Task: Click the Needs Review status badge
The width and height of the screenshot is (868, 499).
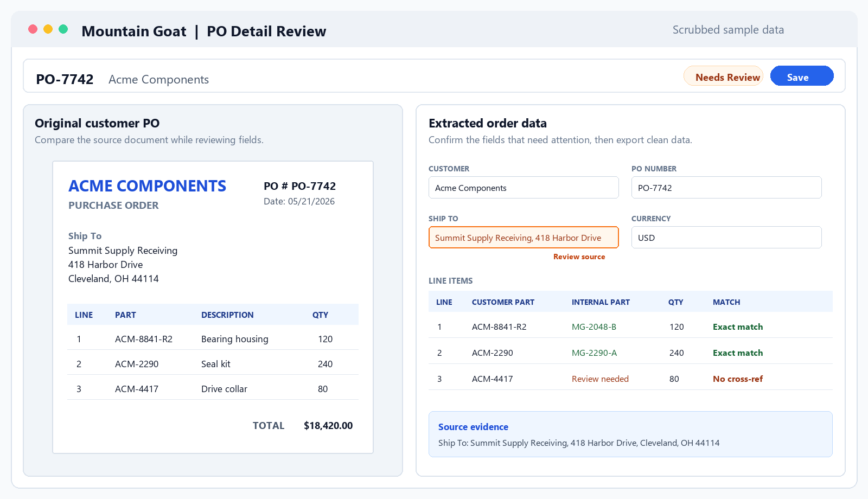Action: (x=723, y=76)
